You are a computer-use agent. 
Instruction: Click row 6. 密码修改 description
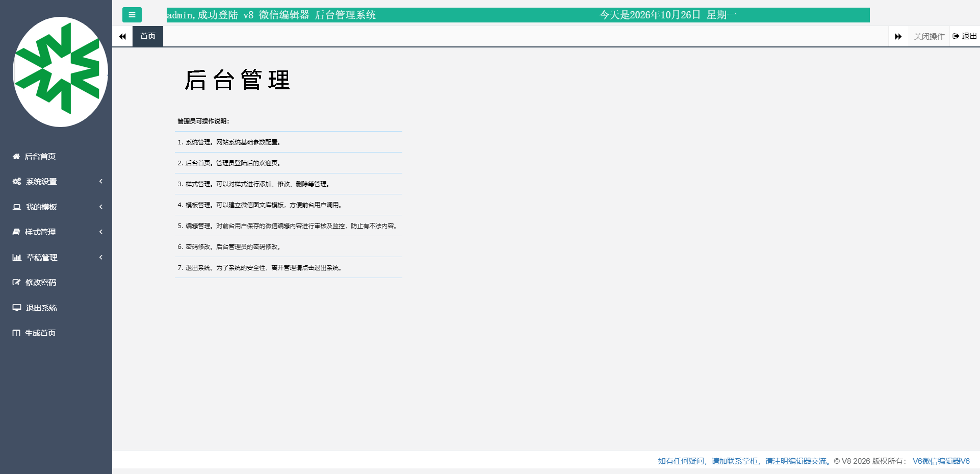289,247
